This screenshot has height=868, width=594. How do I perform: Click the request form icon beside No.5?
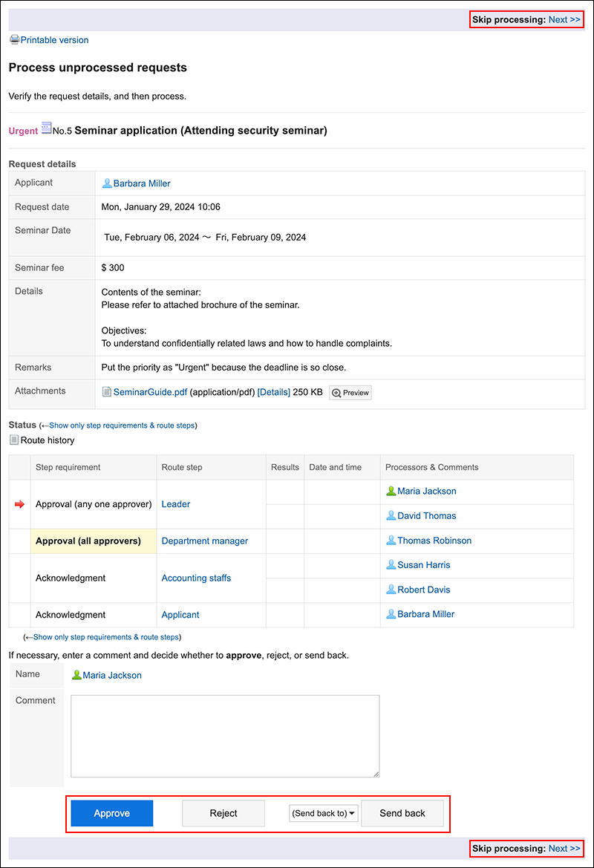[x=47, y=128]
